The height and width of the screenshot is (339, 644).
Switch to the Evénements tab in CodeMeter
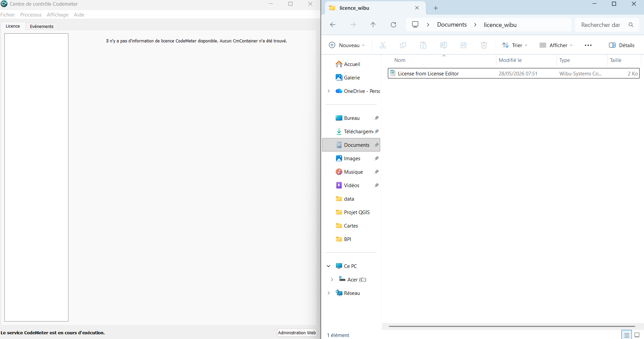tap(41, 26)
